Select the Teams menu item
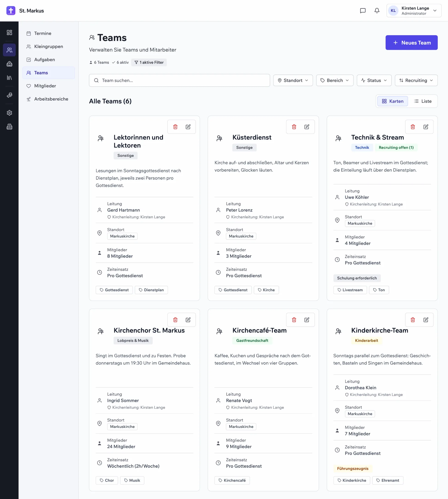The image size is (448, 499). pos(48,73)
